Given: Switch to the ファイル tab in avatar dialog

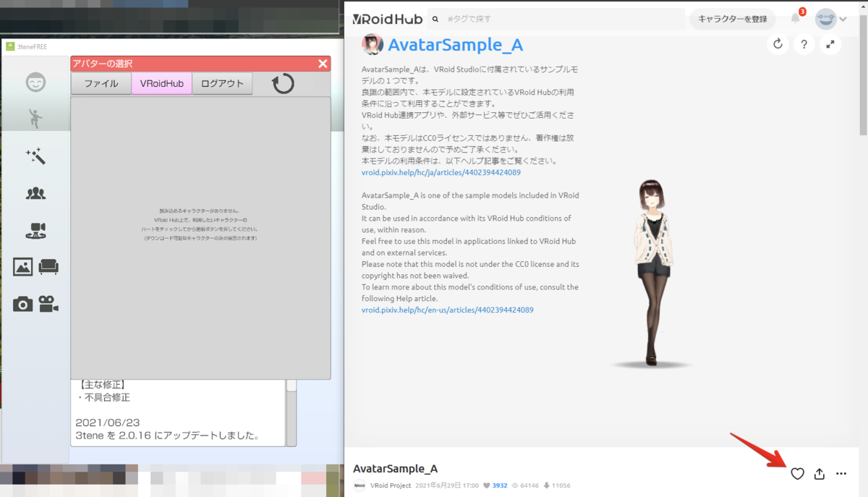Looking at the screenshot, I should 101,83.
